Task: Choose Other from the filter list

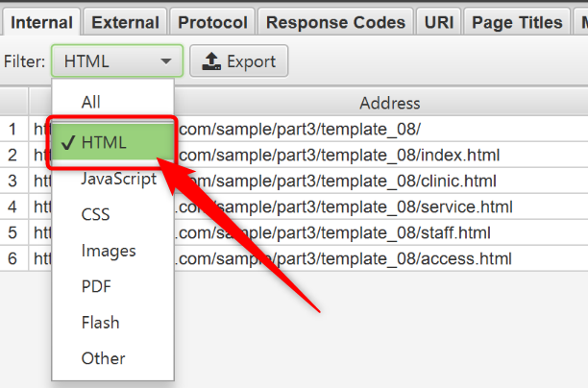Action: point(103,358)
